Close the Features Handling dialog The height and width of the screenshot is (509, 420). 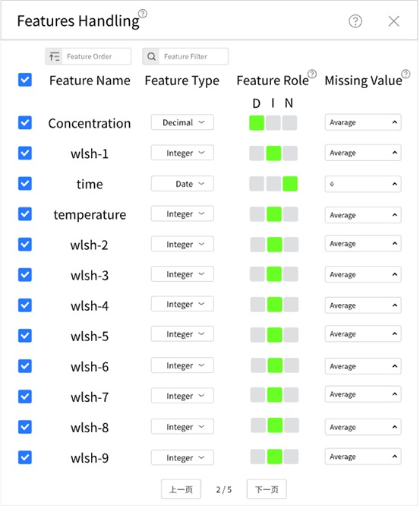point(393,21)
